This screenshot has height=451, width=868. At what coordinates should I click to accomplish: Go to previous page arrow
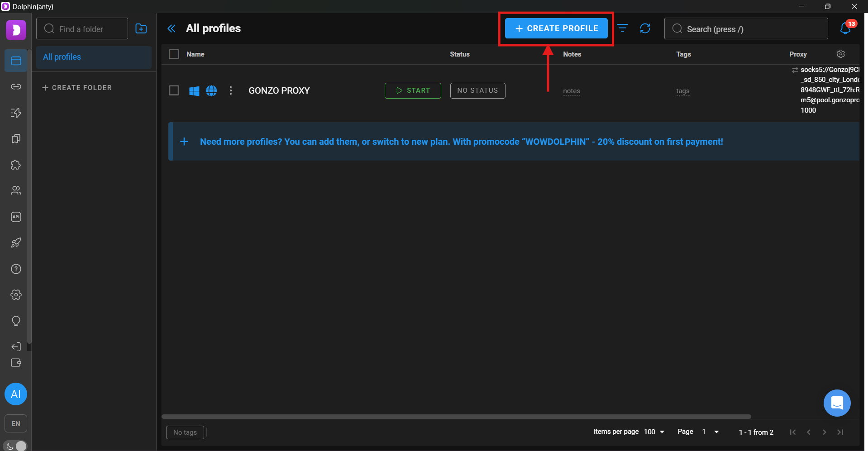click(x=809, y=432)
